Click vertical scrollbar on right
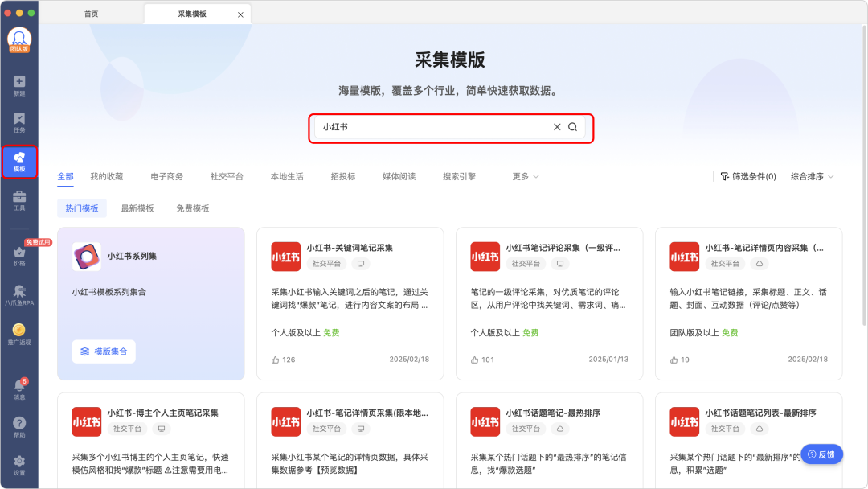This screenshot has height=489, width=868. pos(864,176)
